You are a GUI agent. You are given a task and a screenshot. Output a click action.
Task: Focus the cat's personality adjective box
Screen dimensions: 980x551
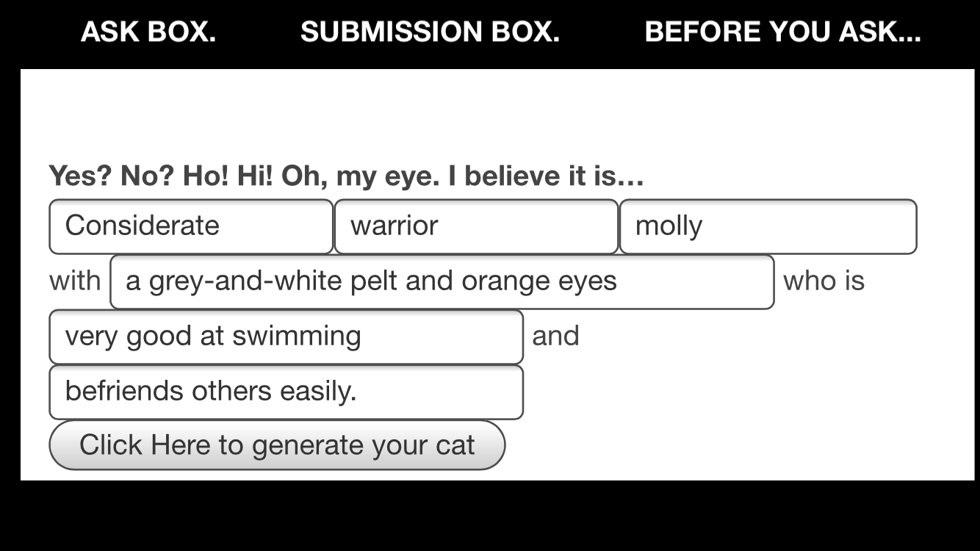tap(191, 226)
